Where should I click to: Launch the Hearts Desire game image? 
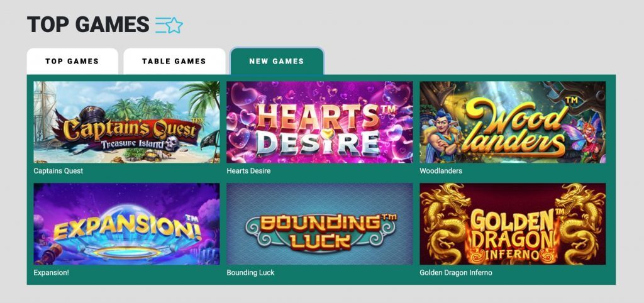point(319,122)
